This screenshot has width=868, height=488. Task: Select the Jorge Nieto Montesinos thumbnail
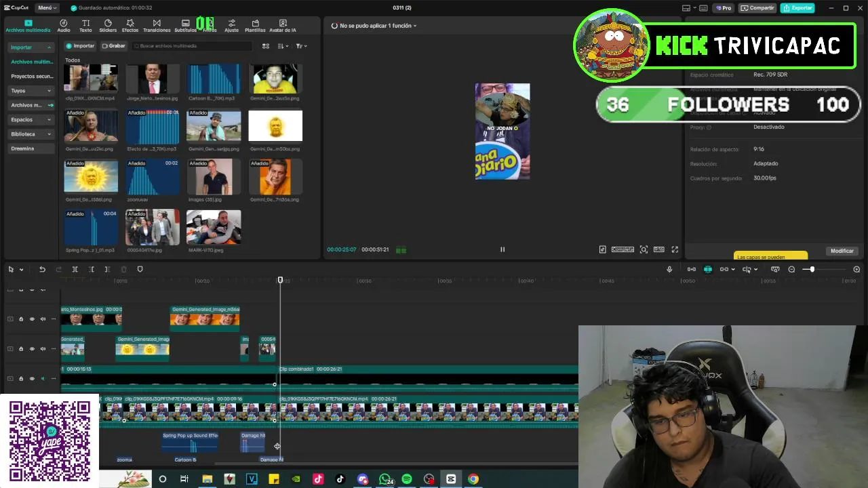click(153, 79)
